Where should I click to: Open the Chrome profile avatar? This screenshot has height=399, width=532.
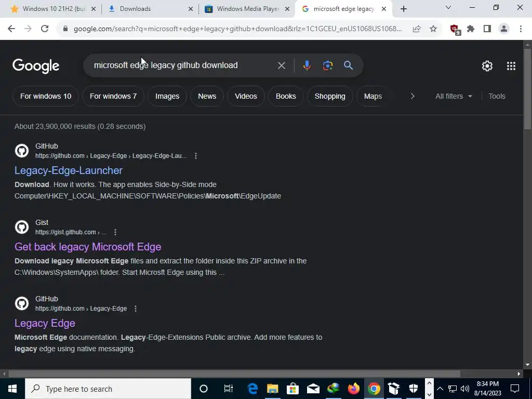click(504, 29)
